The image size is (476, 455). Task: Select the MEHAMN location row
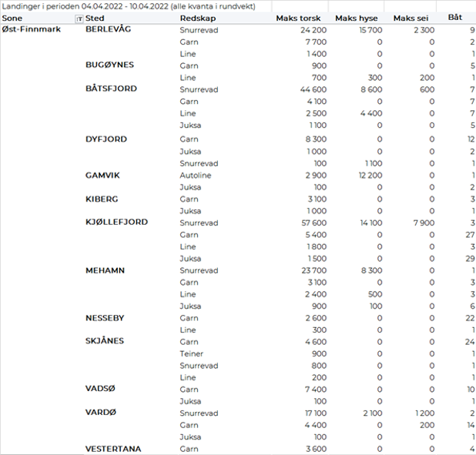(105, 270)
